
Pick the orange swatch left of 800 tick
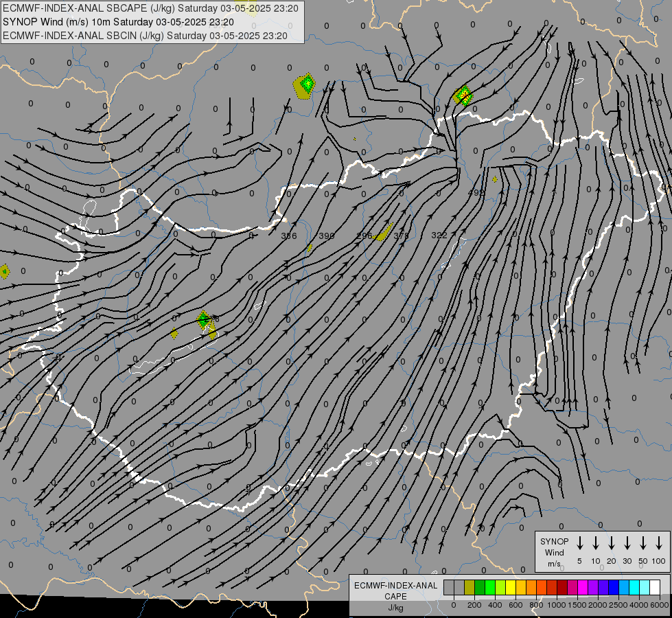pos(531,588)
